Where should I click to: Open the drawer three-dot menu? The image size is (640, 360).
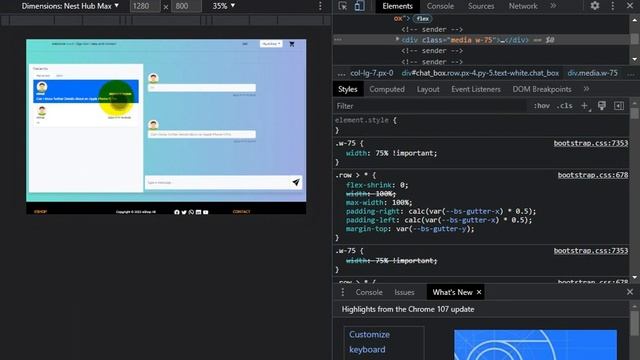[342, 292]
